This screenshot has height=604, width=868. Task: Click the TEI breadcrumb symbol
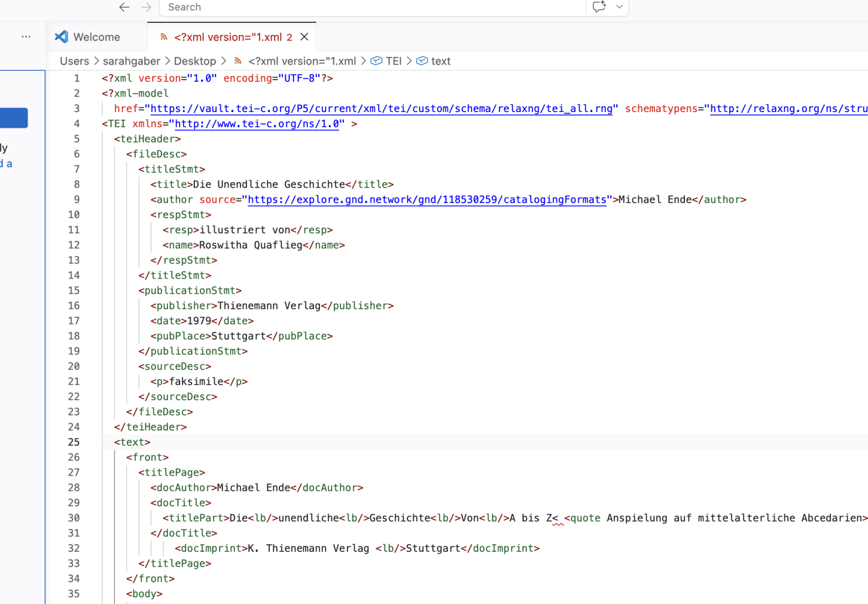(x=394, y=61)
